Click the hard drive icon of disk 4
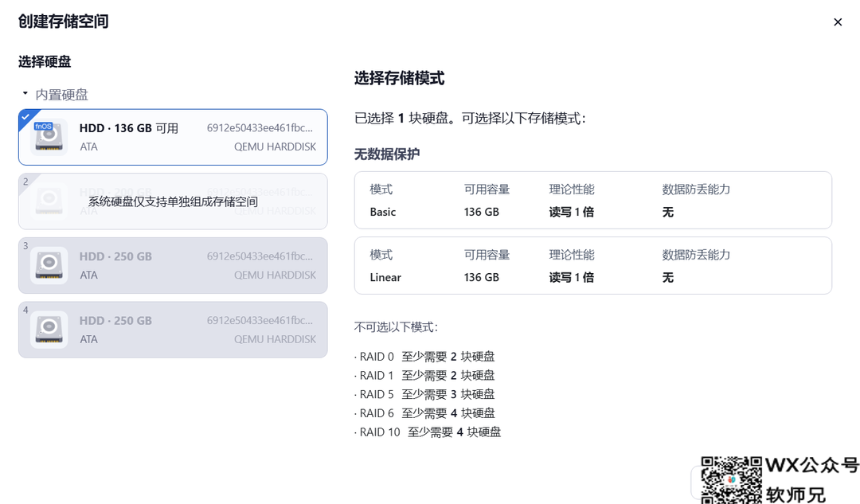 [49, 330]
